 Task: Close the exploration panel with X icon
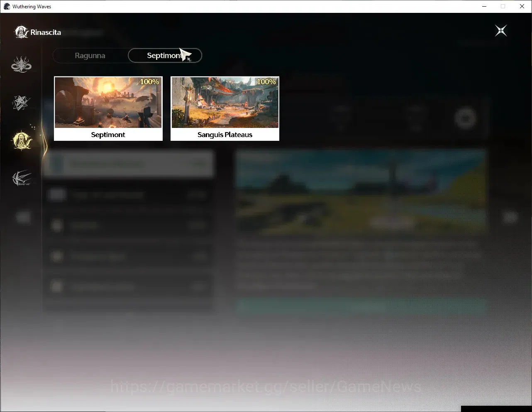tap(501, 31)
